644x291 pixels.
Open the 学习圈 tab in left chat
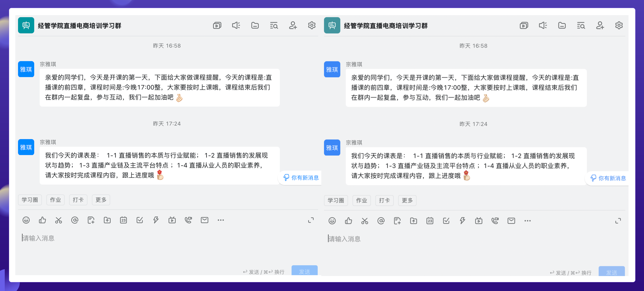(30, 200)
